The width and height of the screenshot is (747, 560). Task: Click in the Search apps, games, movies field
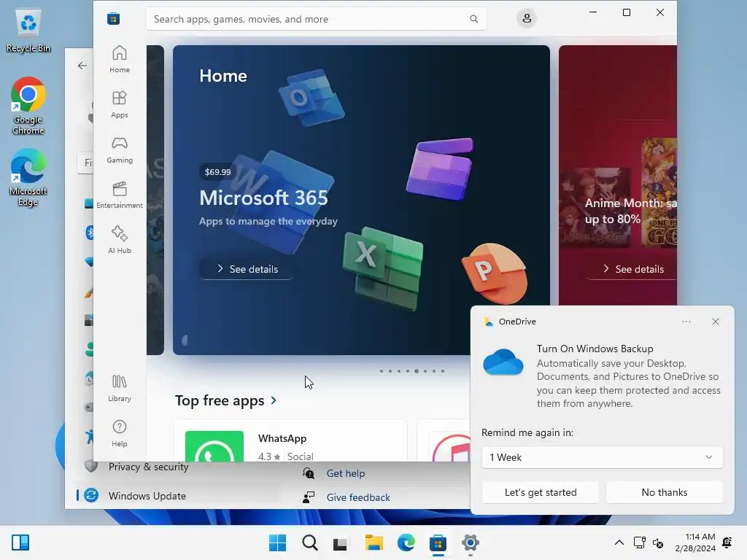317,19
